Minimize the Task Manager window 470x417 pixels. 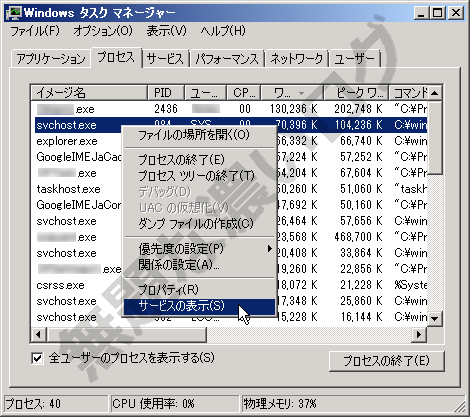421,13
